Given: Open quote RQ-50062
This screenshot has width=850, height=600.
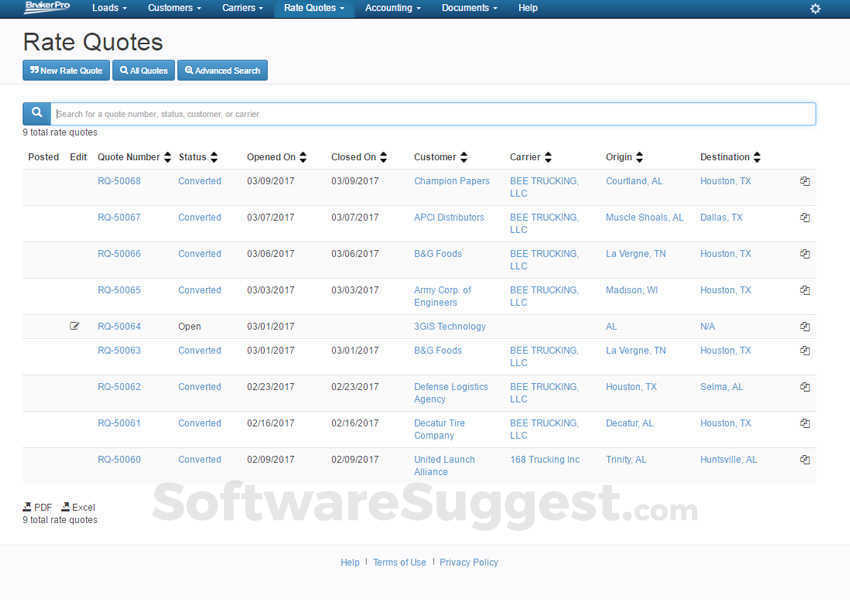Looking at the screenshot, I should (119, 387).
